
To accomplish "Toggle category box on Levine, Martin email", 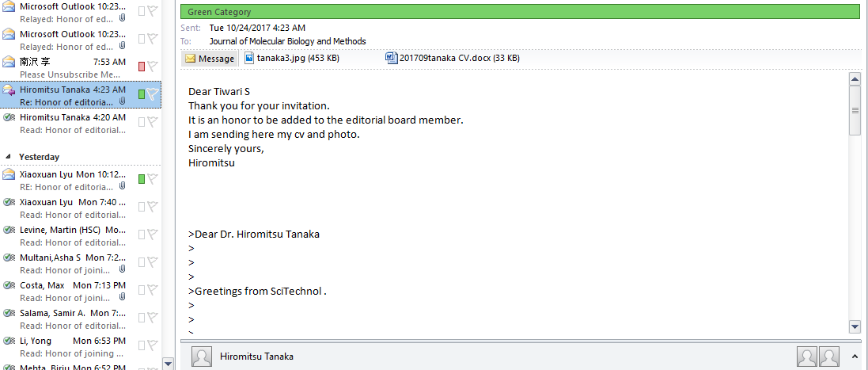I will tap(142, 235).
